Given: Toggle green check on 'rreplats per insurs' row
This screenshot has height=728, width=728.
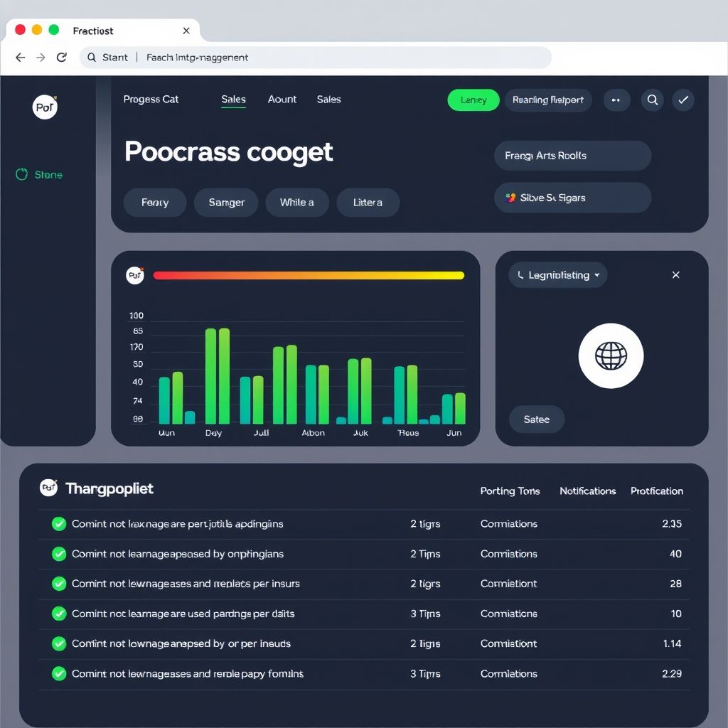Looking at the screenshot, I should coord(59,584).
